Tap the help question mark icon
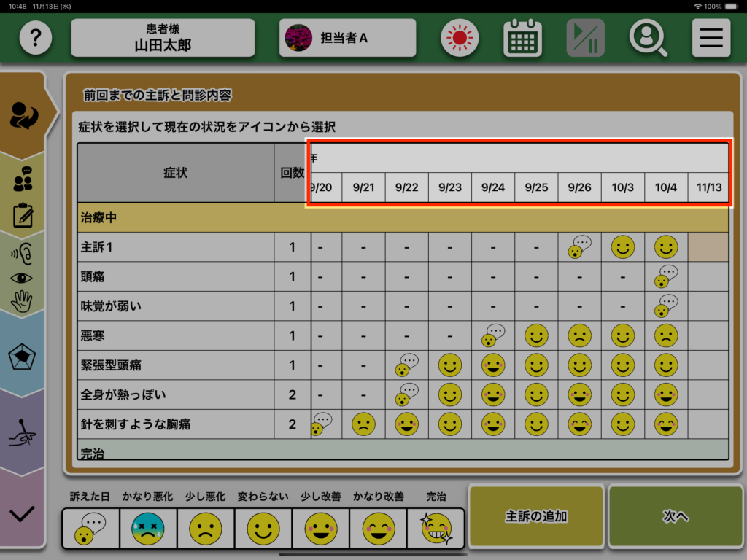This screenshot has height=560, width=747. (36, 38)
